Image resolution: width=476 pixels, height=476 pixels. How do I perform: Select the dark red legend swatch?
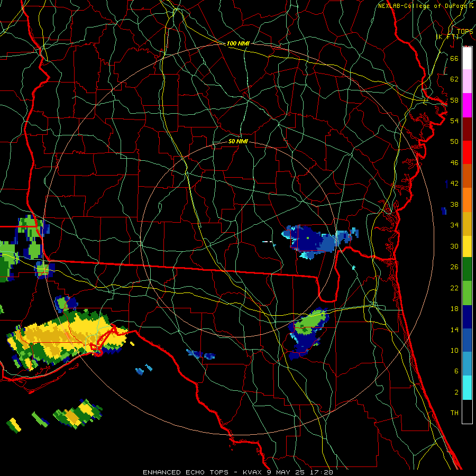point(467,129)
